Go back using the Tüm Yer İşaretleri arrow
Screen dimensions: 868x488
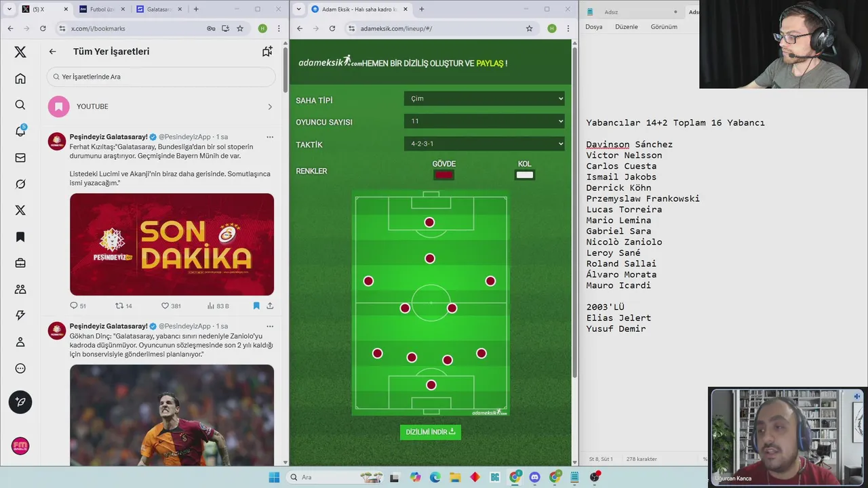coord(53,52)
